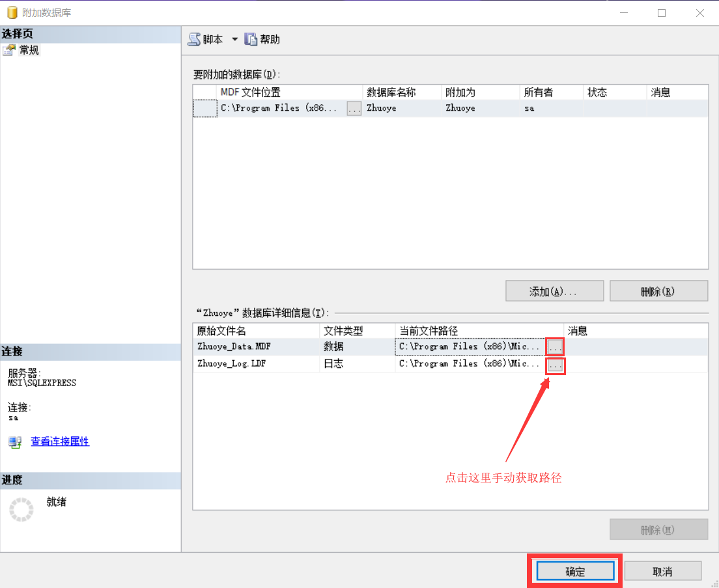Click the 日志 file type cell
The height and width of the screenshot is (588, 719).
357,364
